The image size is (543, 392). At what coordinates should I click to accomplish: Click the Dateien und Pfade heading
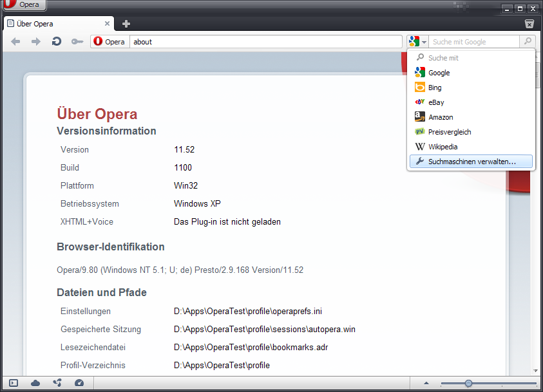click(x=102, y=292)
